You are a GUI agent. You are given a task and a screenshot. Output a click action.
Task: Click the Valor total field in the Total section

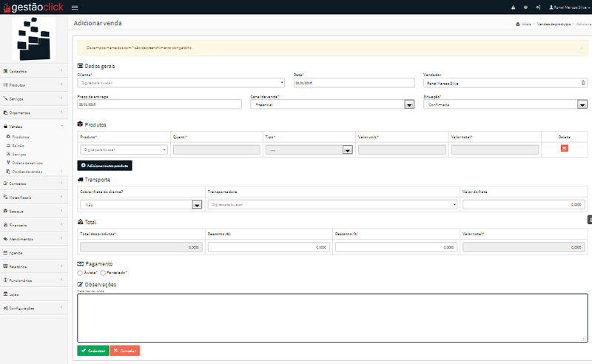pyautogui.click(x=524, y=247)
